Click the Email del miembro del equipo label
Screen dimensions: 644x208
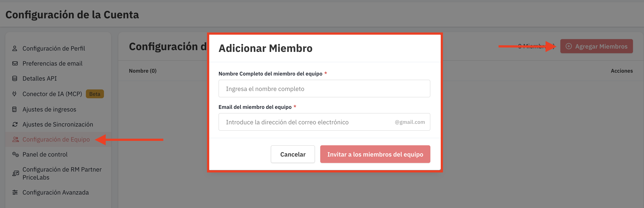pos(255,107)
